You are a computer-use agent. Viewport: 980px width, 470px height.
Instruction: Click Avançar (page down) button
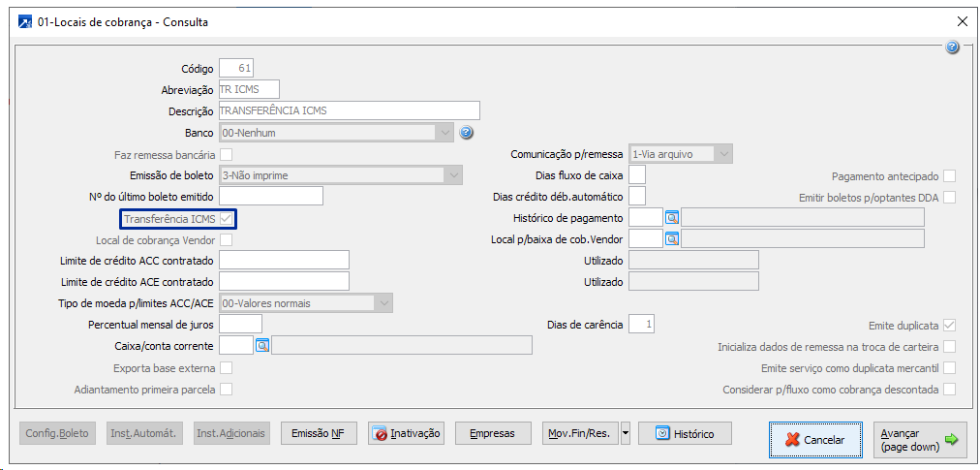[920, 439]
